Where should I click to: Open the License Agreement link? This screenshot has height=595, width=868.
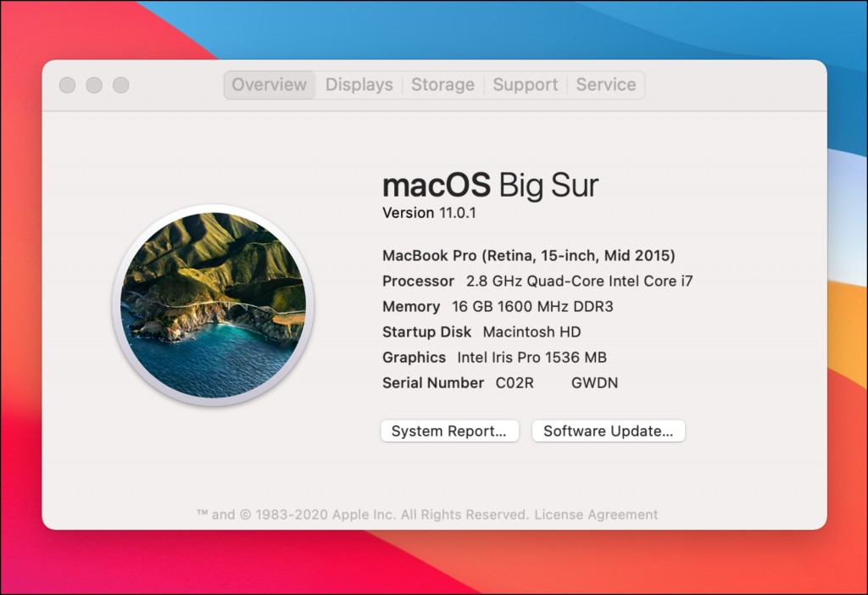(596, 514)
